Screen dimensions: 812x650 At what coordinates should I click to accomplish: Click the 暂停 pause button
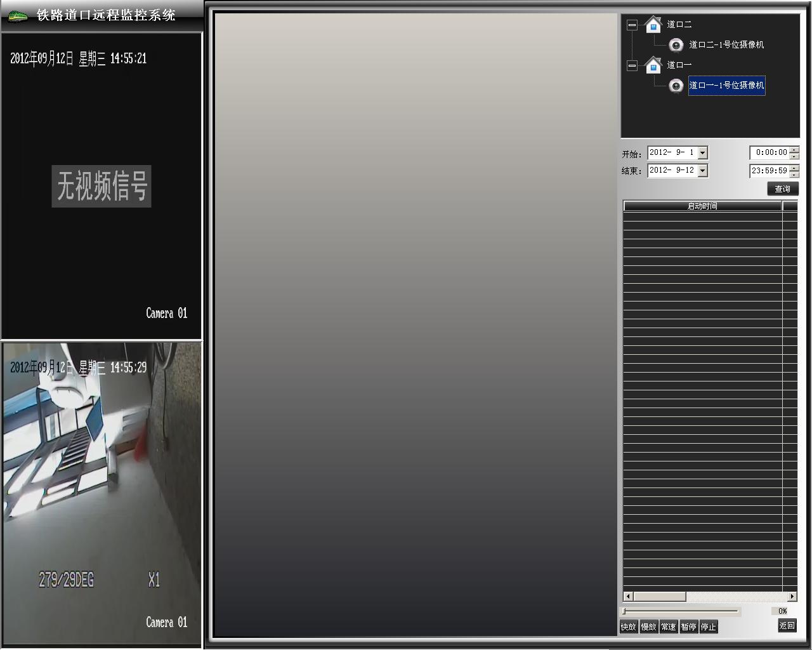(688, 627)
